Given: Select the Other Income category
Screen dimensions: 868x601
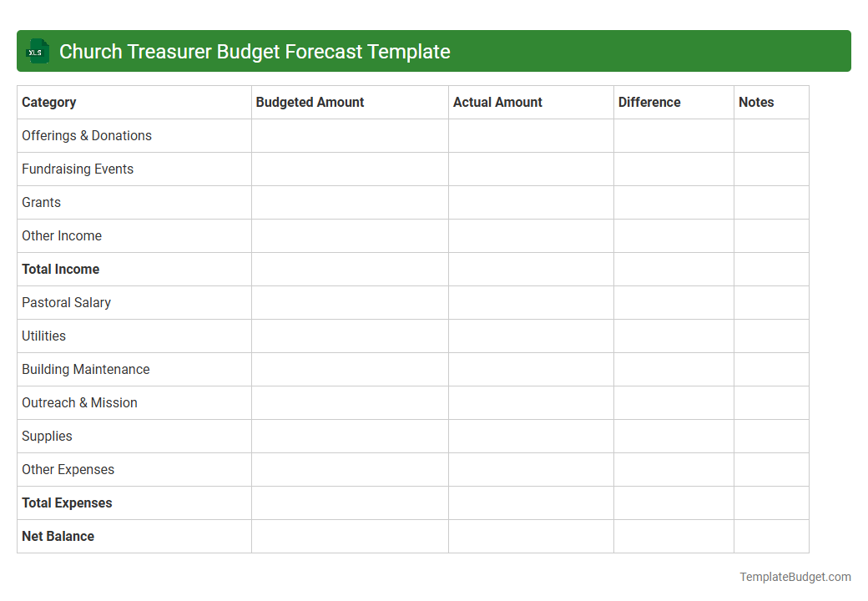Looking at the screenshot, I should (62, 235).
